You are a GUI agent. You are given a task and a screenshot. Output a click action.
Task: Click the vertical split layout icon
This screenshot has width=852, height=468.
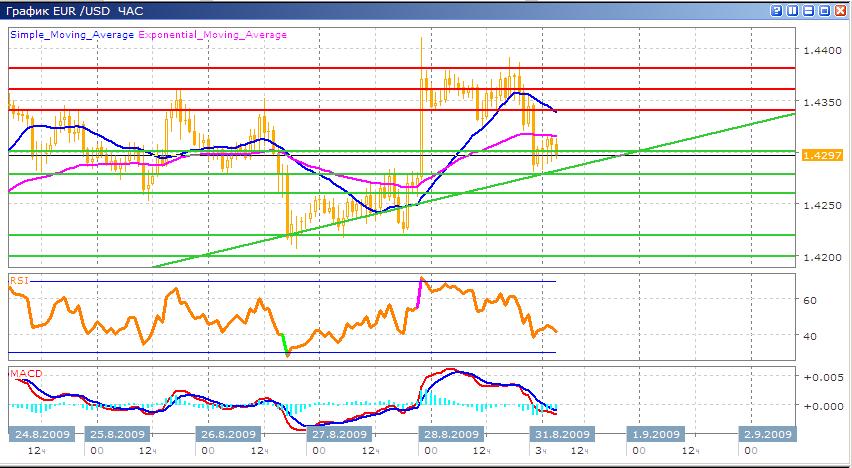coord(792,10)
